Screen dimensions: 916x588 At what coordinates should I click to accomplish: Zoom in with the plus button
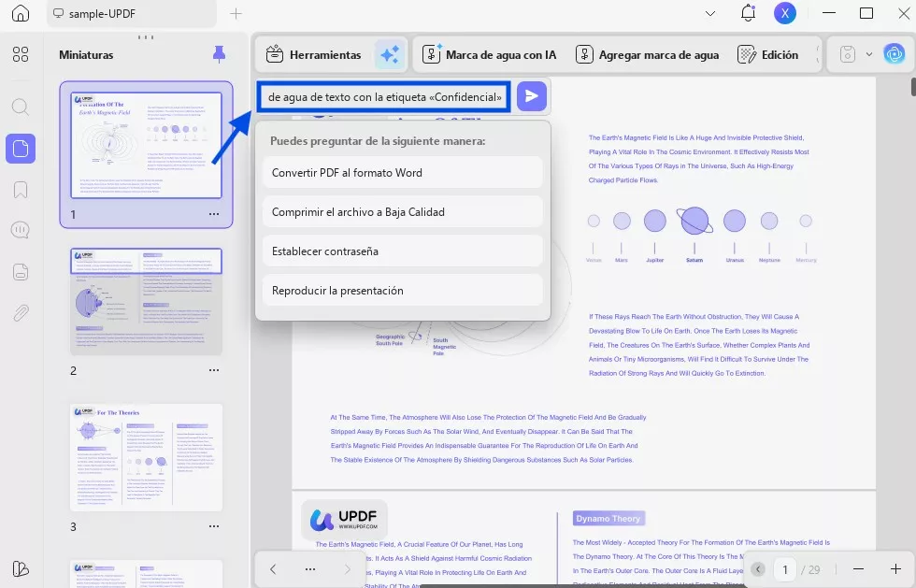point(895,569)
